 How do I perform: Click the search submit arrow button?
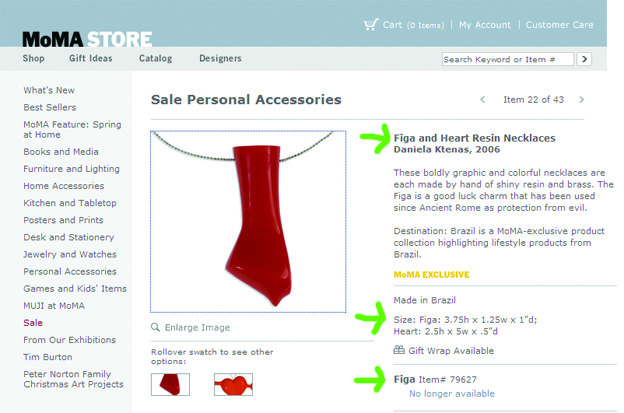click(584, 59)
